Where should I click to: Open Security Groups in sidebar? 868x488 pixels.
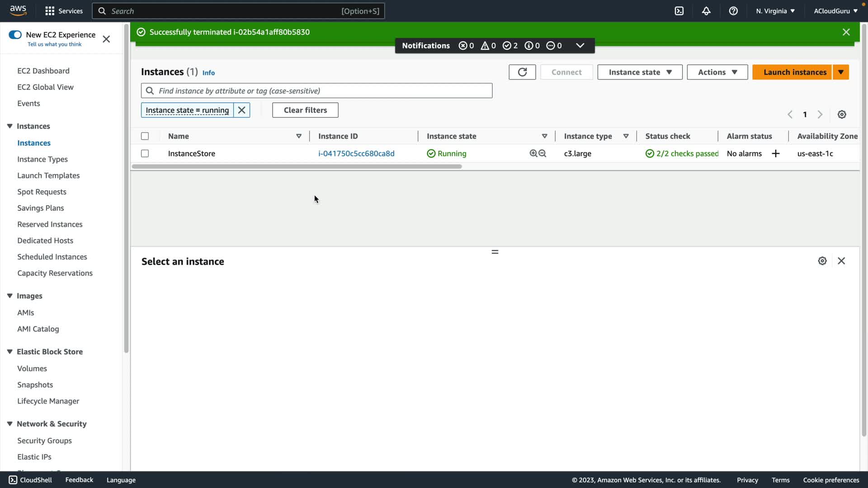pos(44,441)
